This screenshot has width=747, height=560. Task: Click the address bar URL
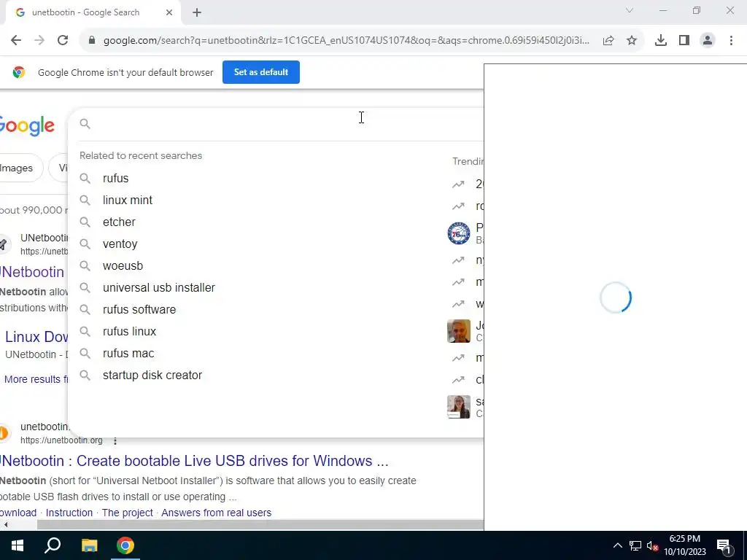347,41
